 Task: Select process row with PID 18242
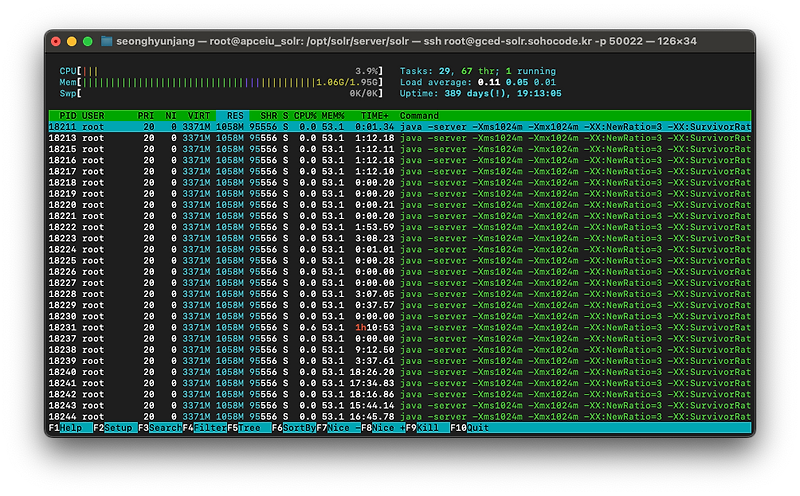pos(399,394)
